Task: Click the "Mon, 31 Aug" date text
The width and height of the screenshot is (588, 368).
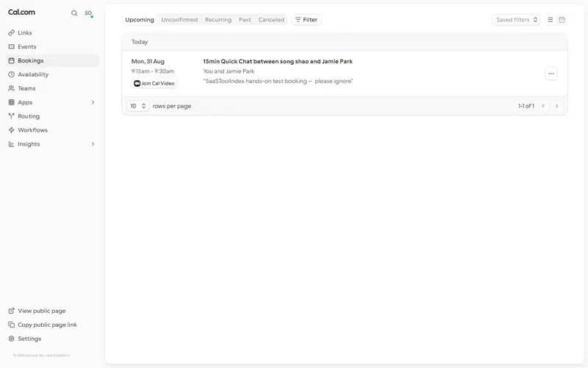Action: pyautogui.click(x=148, y=61)
